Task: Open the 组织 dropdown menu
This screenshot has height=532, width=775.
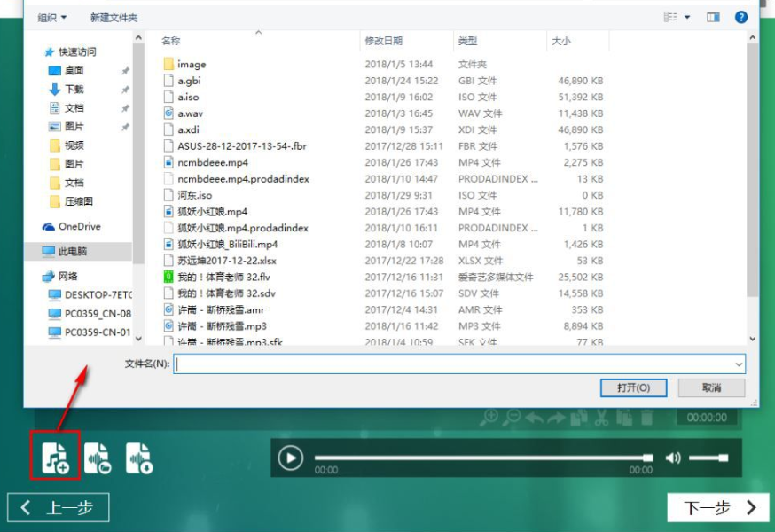Action: tap(52, 17)
